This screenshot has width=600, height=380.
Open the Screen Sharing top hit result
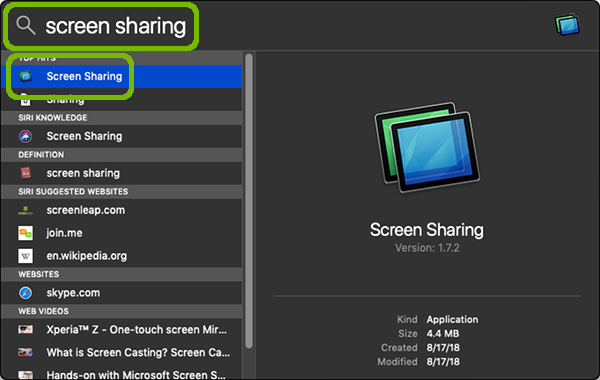click(122, 76)
